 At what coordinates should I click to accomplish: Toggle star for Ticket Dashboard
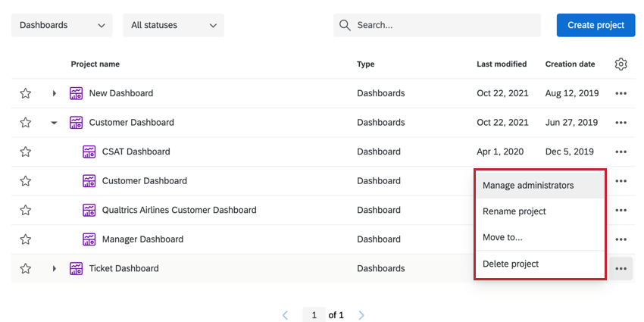coord(26,268)
